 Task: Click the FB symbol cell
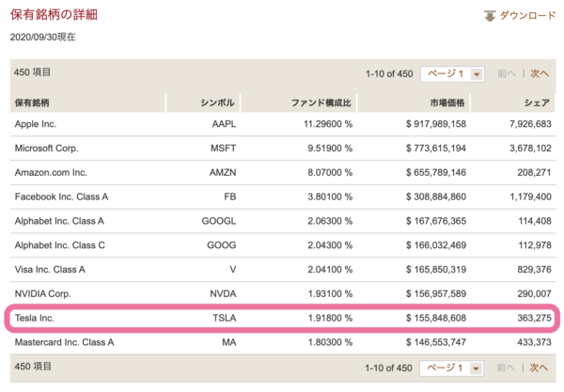coord(230,196)
